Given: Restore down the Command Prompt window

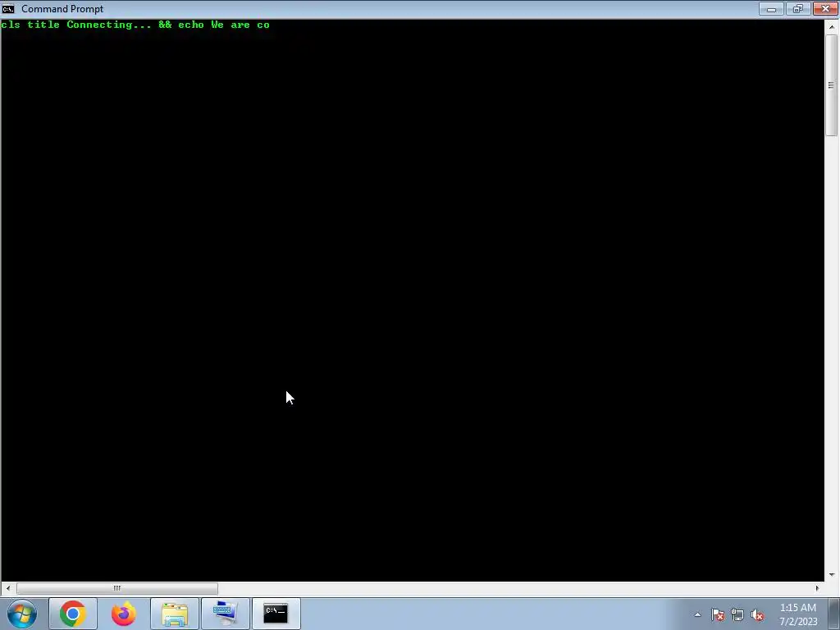Looking at the screenshot, I should pyautogui.click(x=798, y=8).
